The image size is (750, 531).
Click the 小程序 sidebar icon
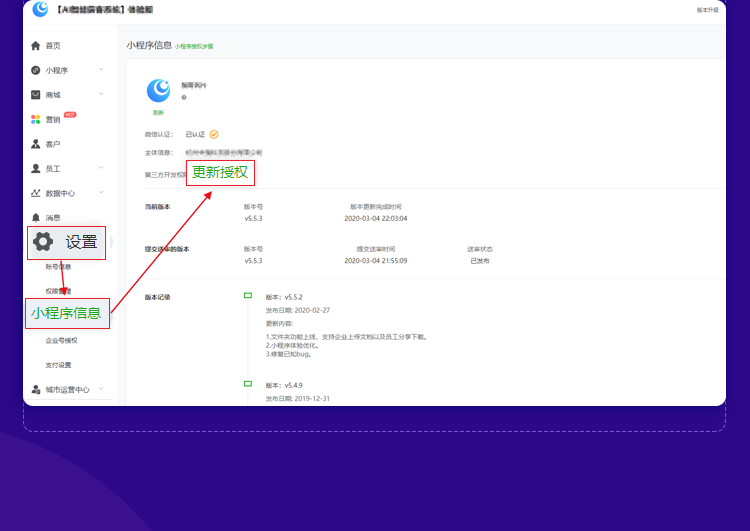[36, 71]
